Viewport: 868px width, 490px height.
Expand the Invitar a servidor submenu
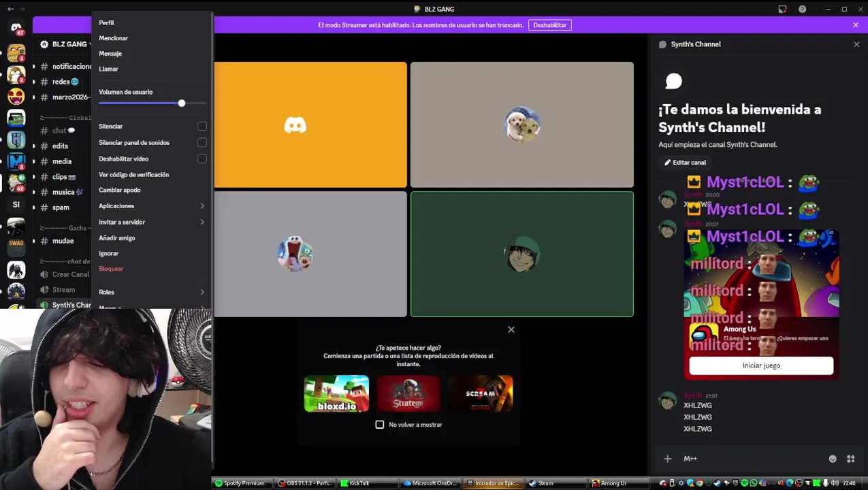pos(152,222)
